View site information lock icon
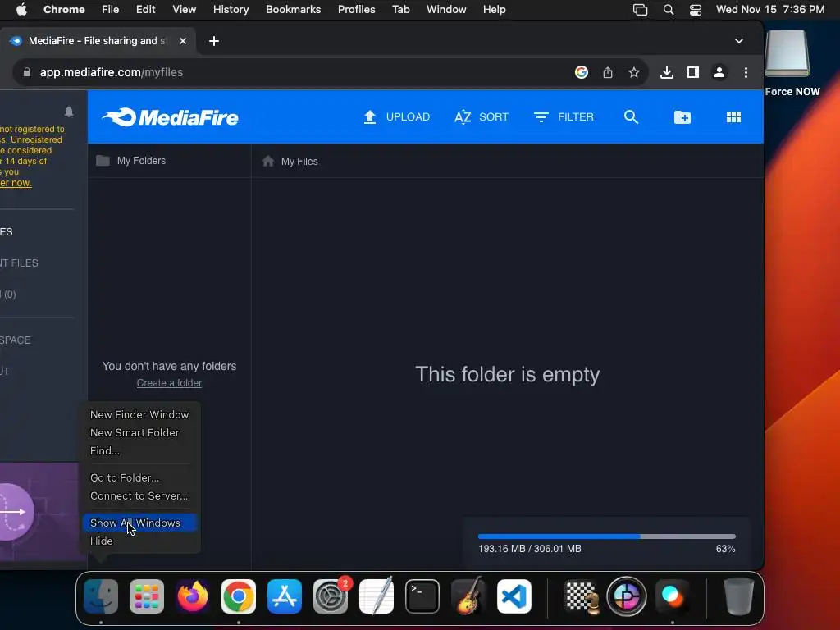The width and height of the screenshot is (840, 630). coord(27,72)
